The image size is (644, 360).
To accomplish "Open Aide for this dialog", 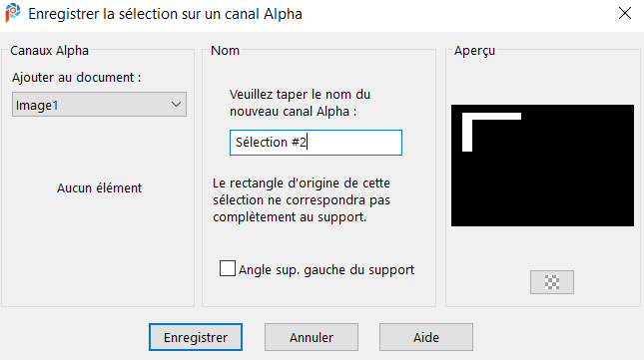I will 426,337.
